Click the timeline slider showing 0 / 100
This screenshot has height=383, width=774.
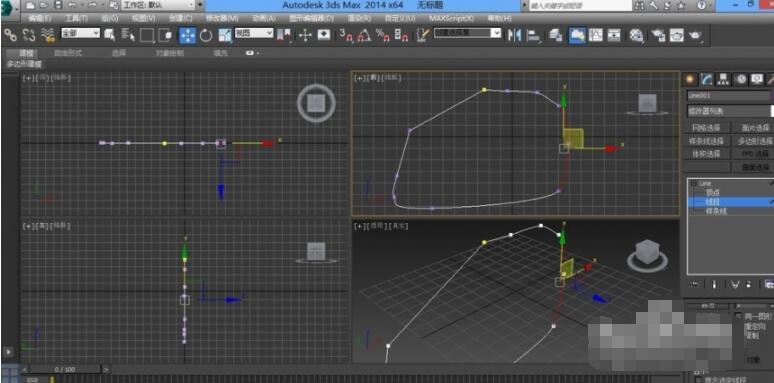tap(65, 369)
